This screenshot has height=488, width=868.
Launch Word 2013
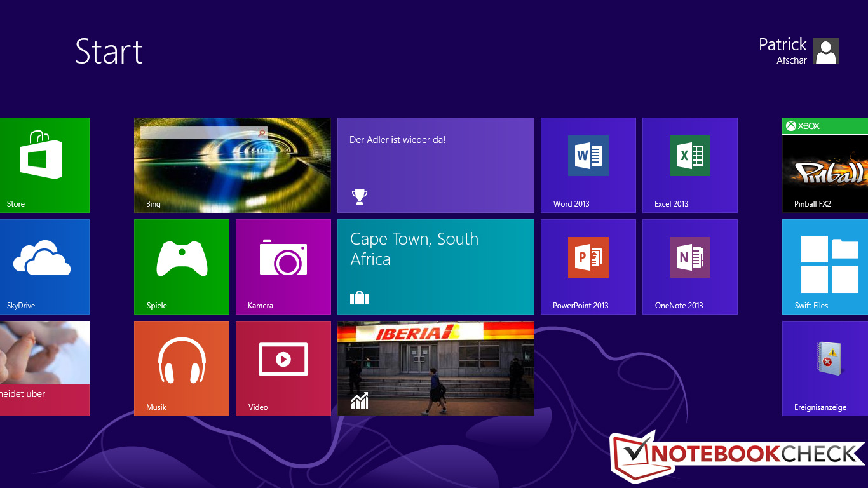588,165
